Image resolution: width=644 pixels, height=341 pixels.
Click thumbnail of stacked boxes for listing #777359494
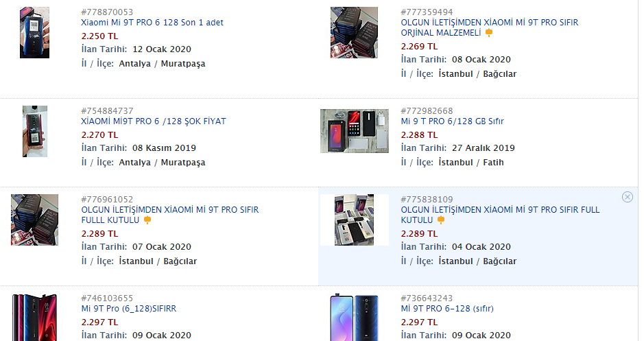pyautogui.click(x=354, y=32)
